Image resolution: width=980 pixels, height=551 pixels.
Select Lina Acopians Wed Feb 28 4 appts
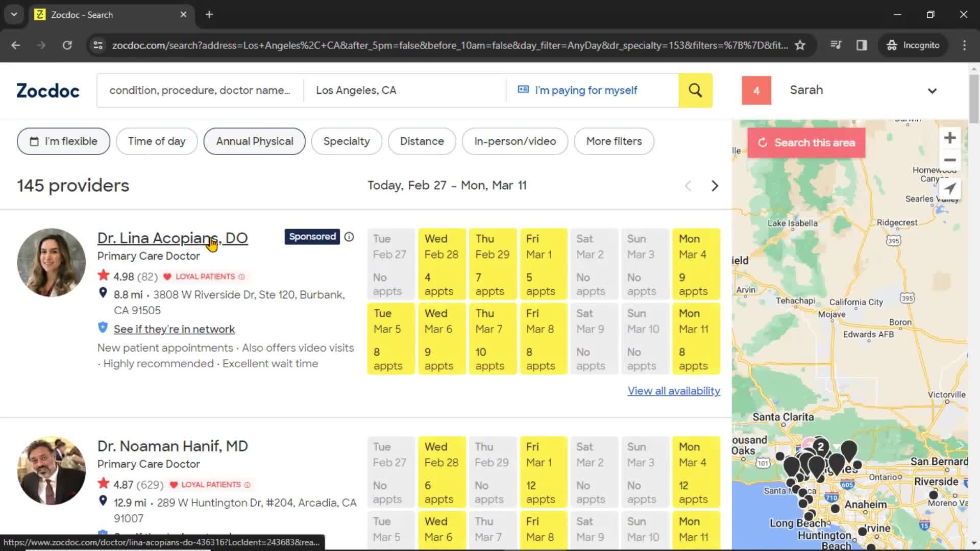[x=442, y=264]
